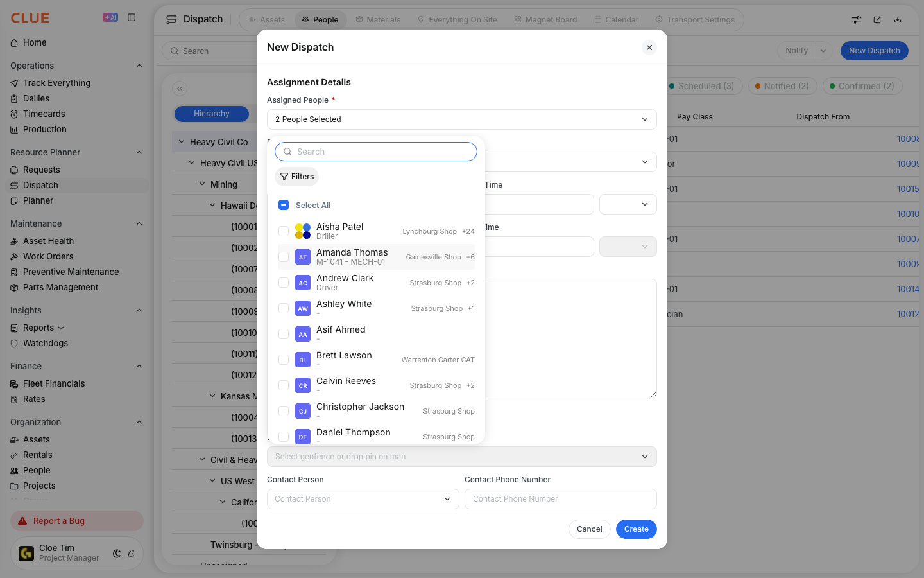
Task: Collapse hierarchy panel with double-chevron icon
Action: [180, 89]
